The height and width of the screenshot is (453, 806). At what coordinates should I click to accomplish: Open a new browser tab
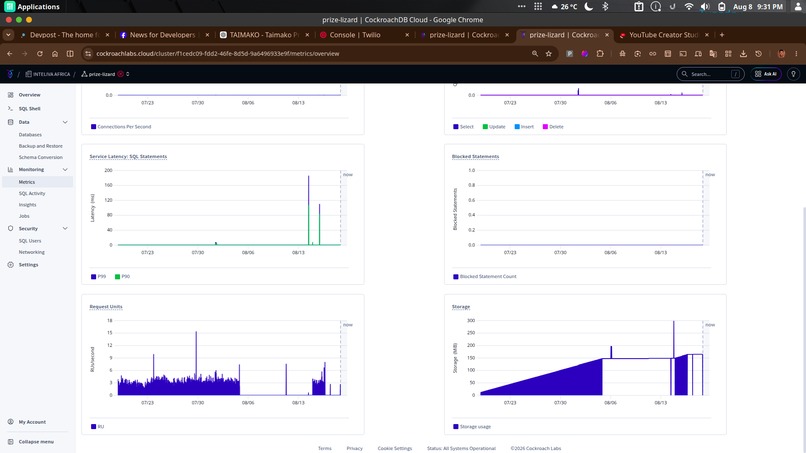coord(722,35)
